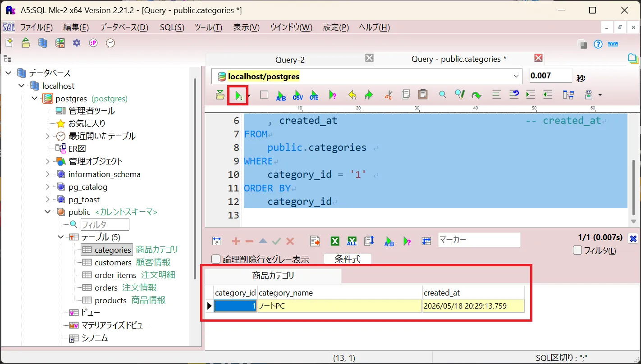The image size is (641, 364).
Task: Close result with blue X icon
Action: (633, 239)
